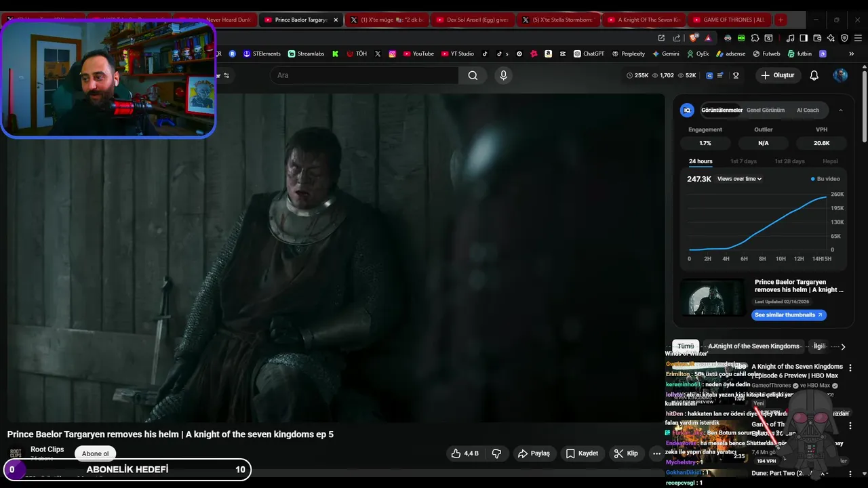Select the 24 hours range
The height and width of the screenshot is (488, 868).
click(701, 161)
